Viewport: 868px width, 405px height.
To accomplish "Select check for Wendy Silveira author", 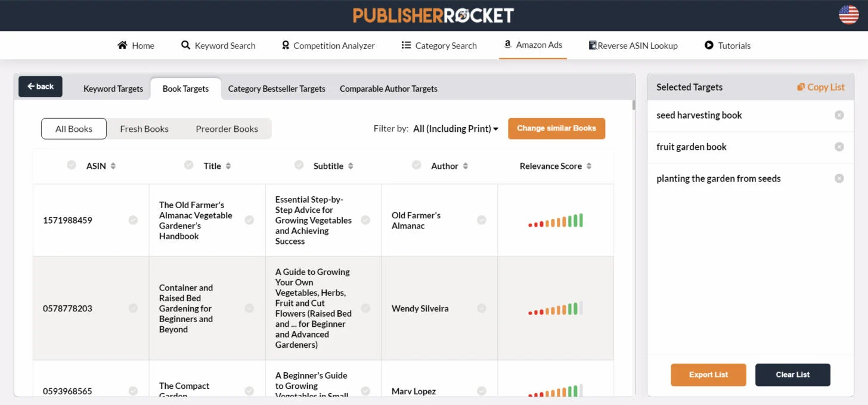I will click(x=482, y=308).
